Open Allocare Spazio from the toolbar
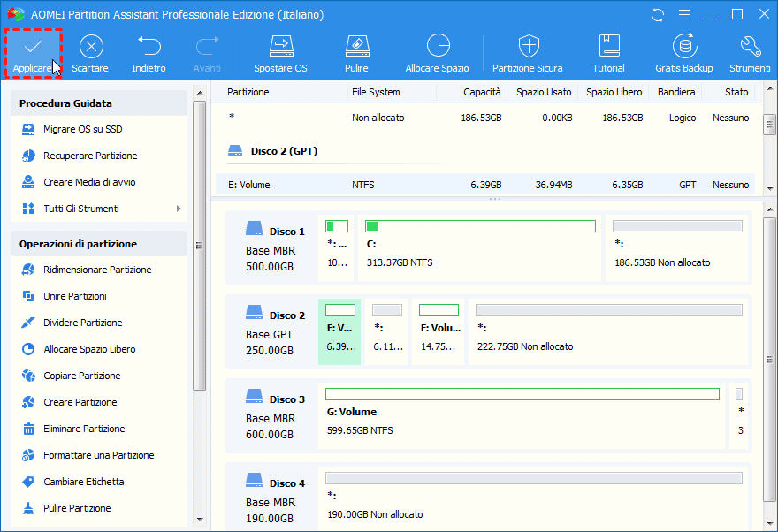This screenshot has width=778, height=532. 437,46
